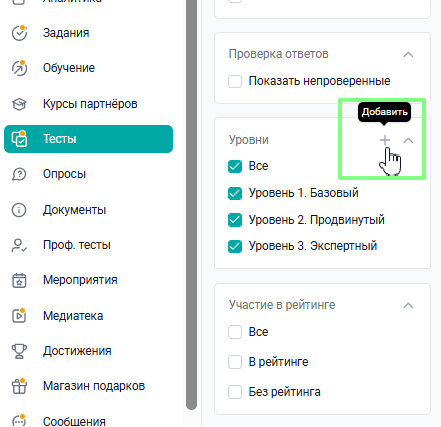Click the Медиатека play icon
Screen dimensions: 441x427
19,315
